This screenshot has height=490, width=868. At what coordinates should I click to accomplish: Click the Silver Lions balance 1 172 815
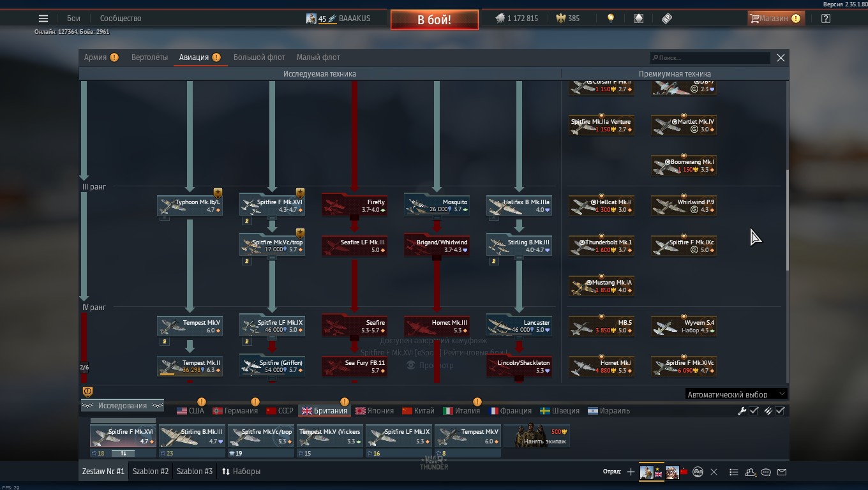517,19
